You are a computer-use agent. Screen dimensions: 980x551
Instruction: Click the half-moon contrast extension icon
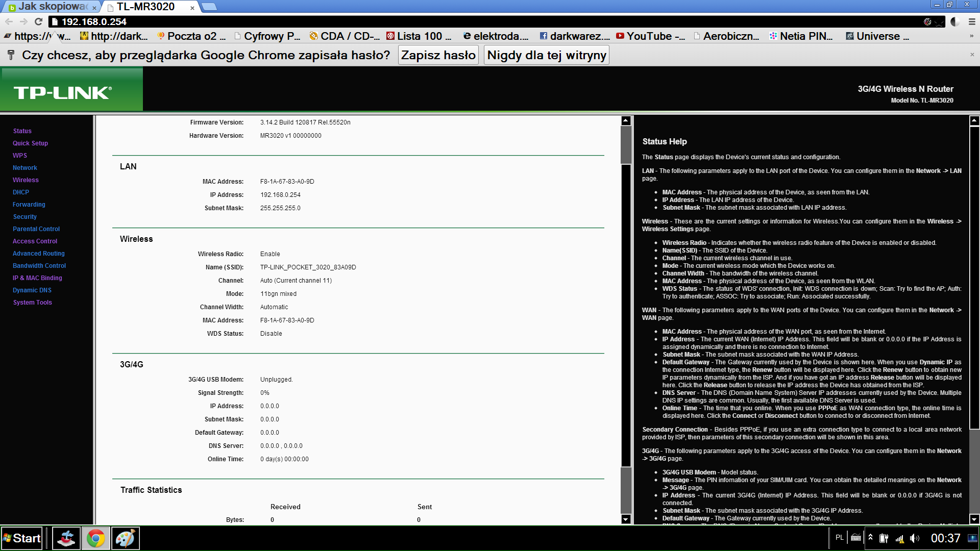[955, 22]
